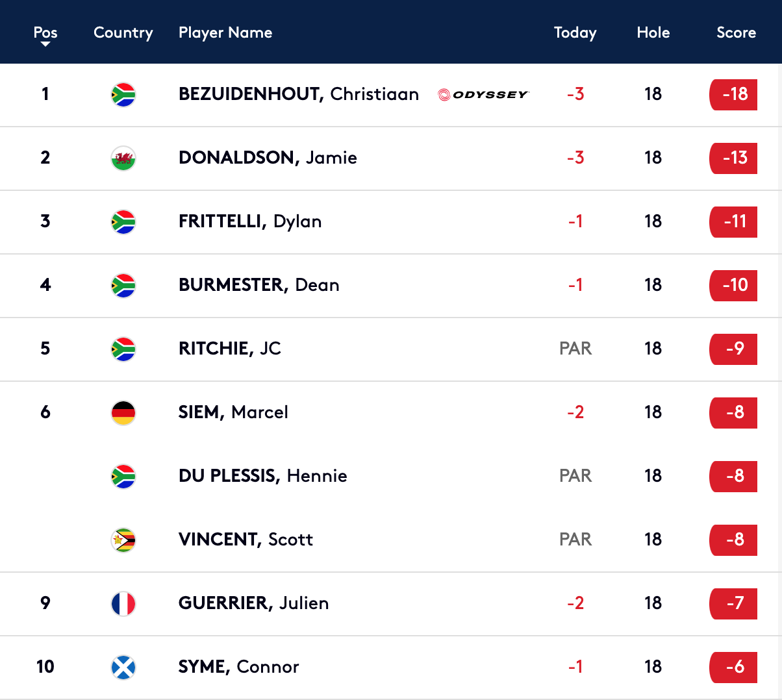Click the -7 score badge for Guerrier

733,604
